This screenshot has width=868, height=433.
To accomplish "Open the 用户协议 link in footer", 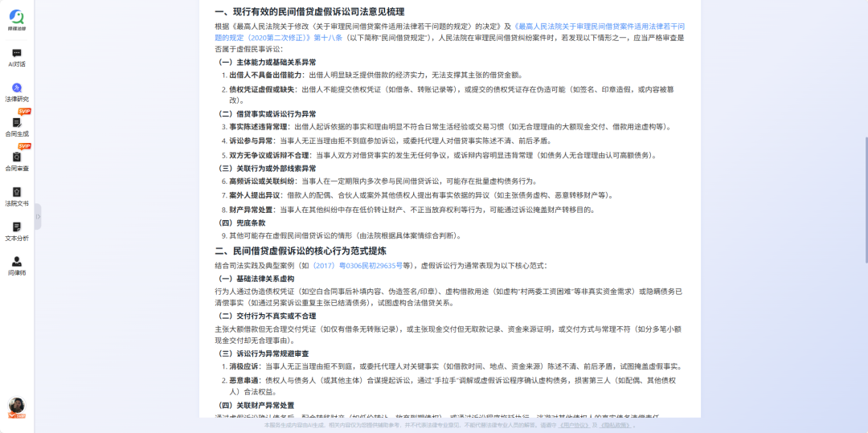I will pos(575,425).
